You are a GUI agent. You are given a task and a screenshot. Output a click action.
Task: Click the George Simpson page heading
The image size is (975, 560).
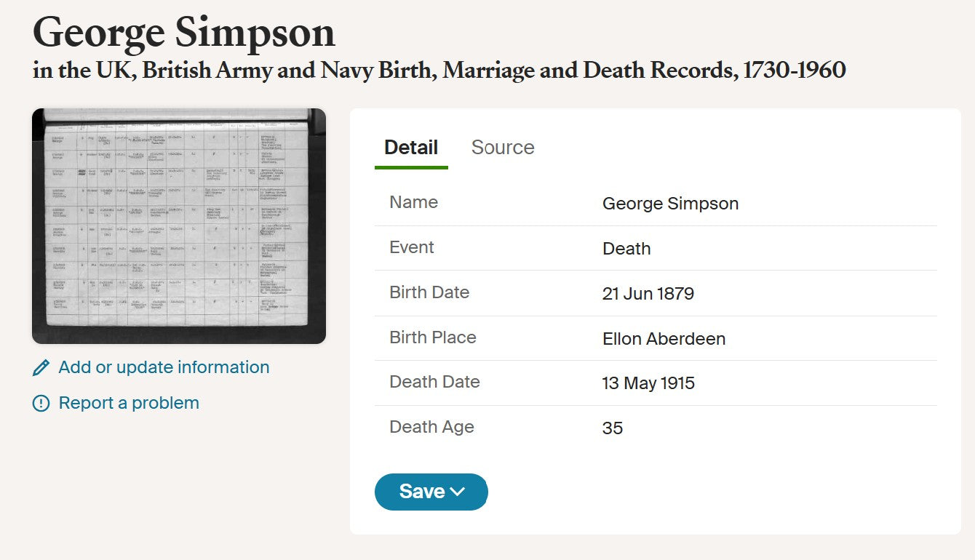coord(184,33)
